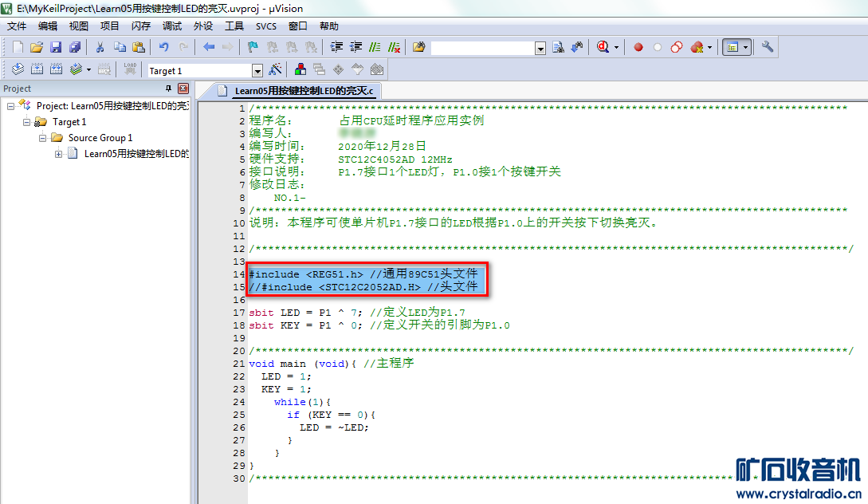Save all files
This screenshot has width=868, height=504.
tap(75, 48)
